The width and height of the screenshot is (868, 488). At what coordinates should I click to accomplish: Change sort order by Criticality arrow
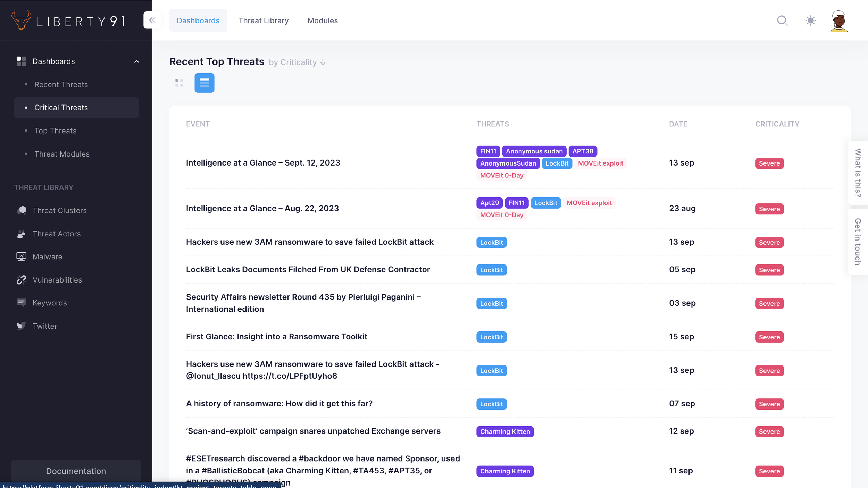[323, 62]
